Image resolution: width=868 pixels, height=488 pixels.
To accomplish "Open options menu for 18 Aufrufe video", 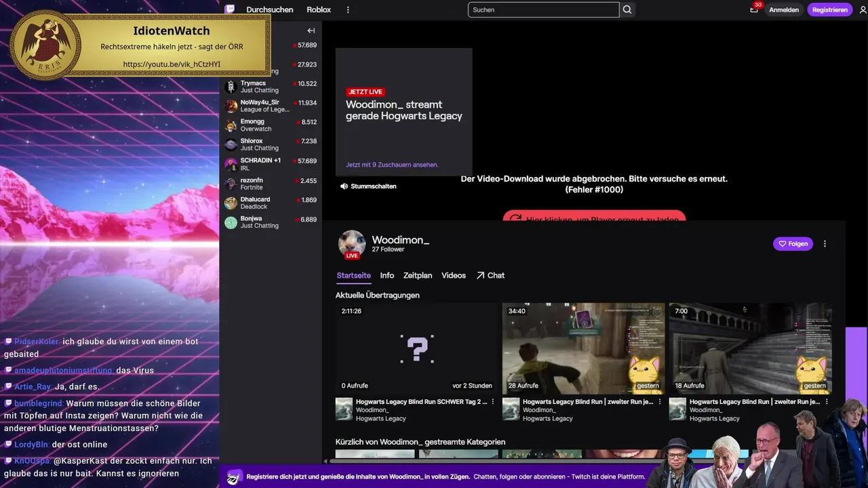I will 827,401.
